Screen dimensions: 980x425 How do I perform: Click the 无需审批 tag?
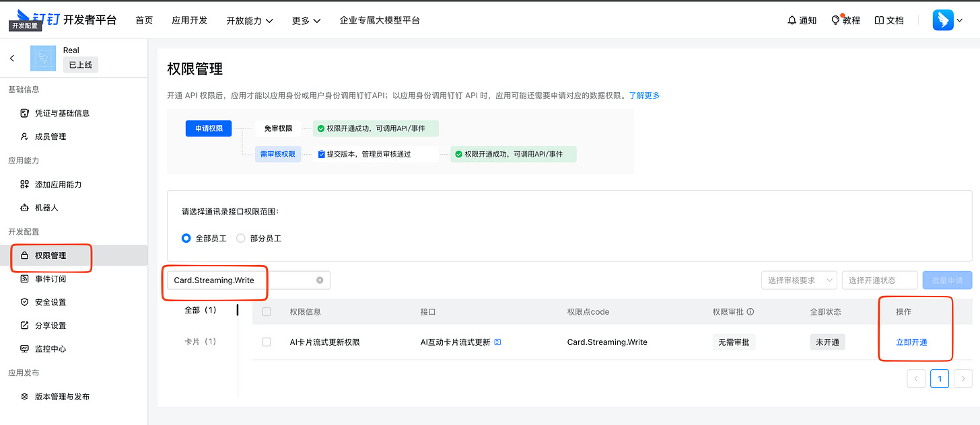point(734,342)
